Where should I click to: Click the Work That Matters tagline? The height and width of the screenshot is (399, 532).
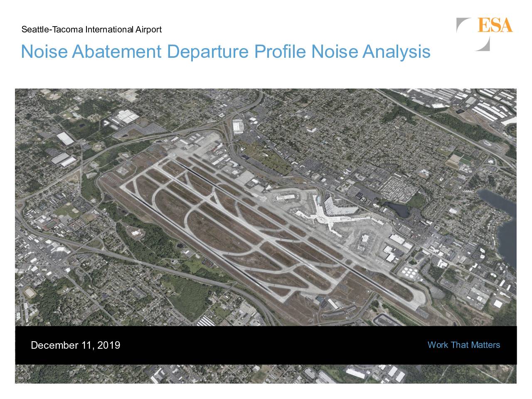463,345
